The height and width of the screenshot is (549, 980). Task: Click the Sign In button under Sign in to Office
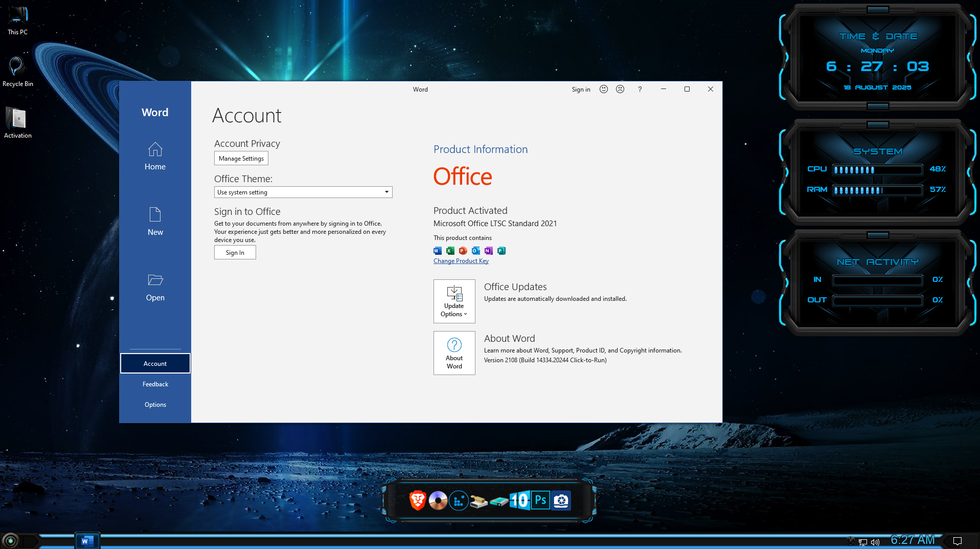(x=235, y=253)
